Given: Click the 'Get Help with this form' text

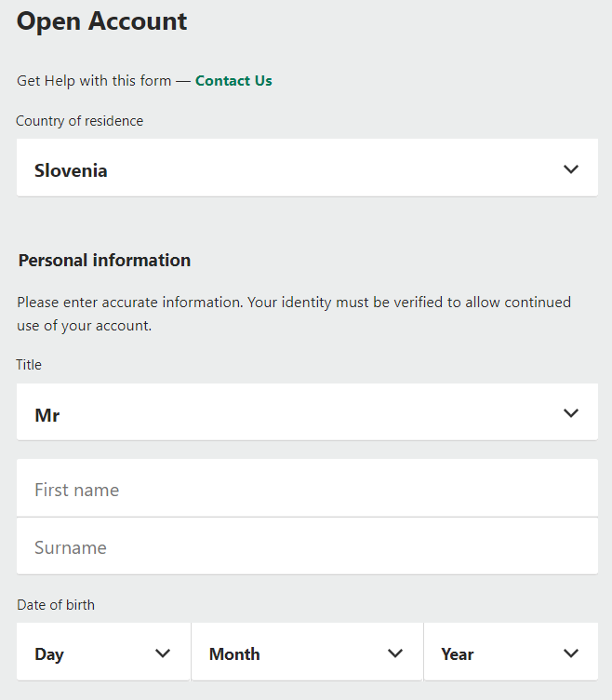Looking at the screenshot, I should [x=94, y=81].
